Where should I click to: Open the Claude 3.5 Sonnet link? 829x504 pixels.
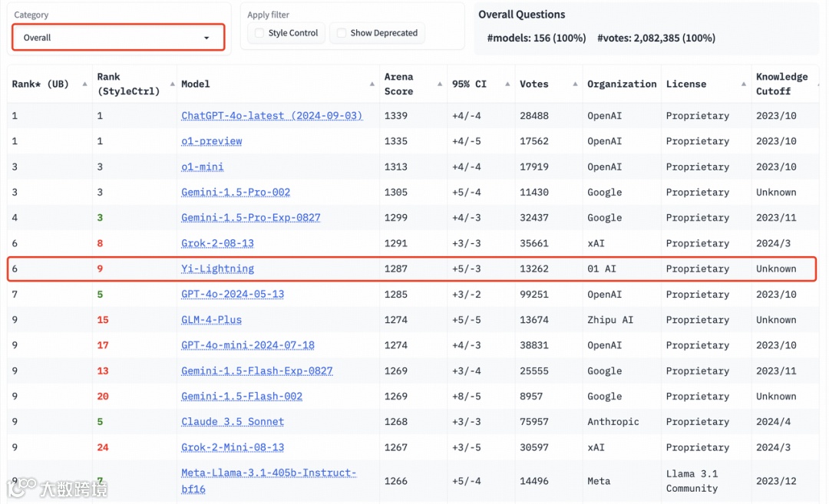point(233,422)
